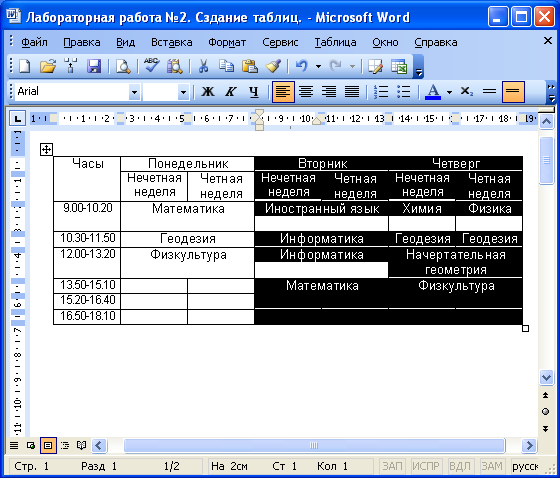Open the Формат menu
This screenshot has width=560, height=478.
tap(227, 43)
